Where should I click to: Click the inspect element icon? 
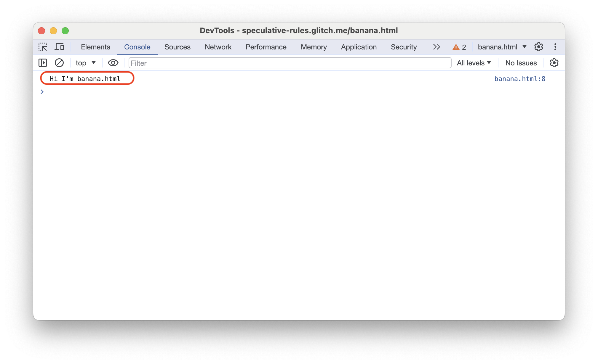click(x=43, y=47)
